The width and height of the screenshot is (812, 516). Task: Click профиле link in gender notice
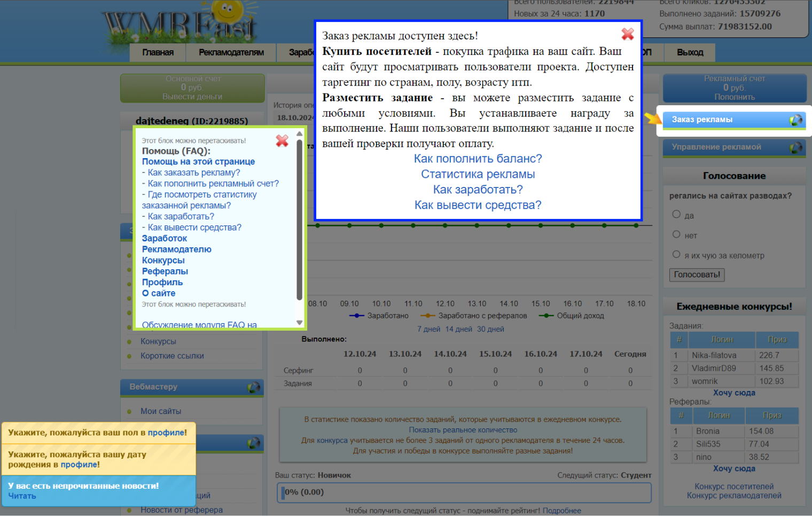click(166, 433)
